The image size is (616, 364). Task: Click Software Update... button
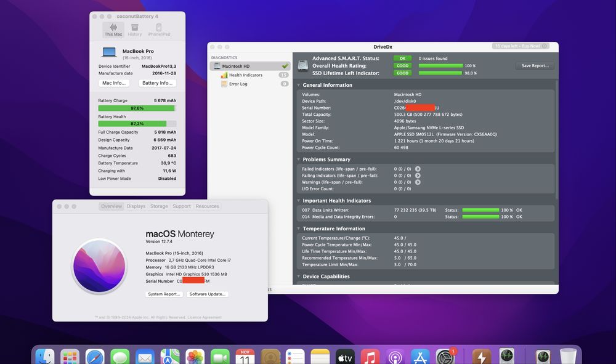coord(208,294)
